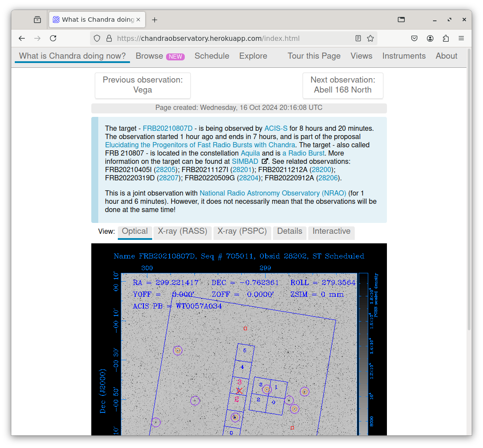The width and height of the screenshot is (483, 448).
Task: Open Pocket save icon
Action: 414,39
